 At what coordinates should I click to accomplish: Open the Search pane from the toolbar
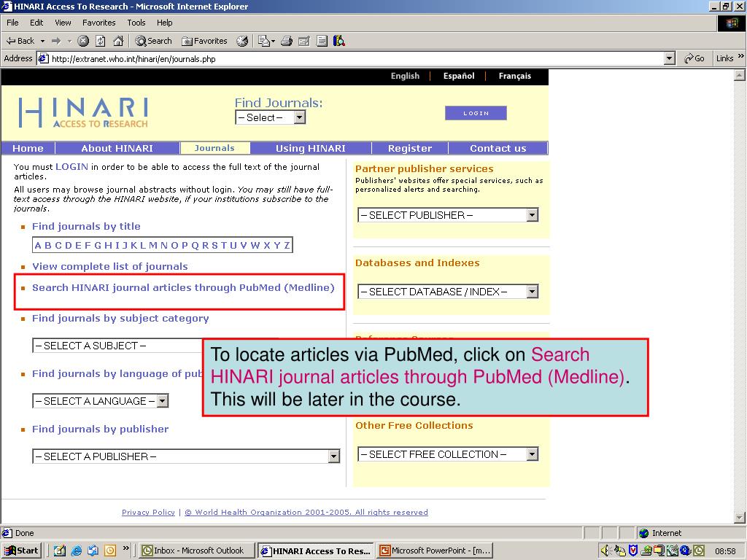tap(153, 41)
